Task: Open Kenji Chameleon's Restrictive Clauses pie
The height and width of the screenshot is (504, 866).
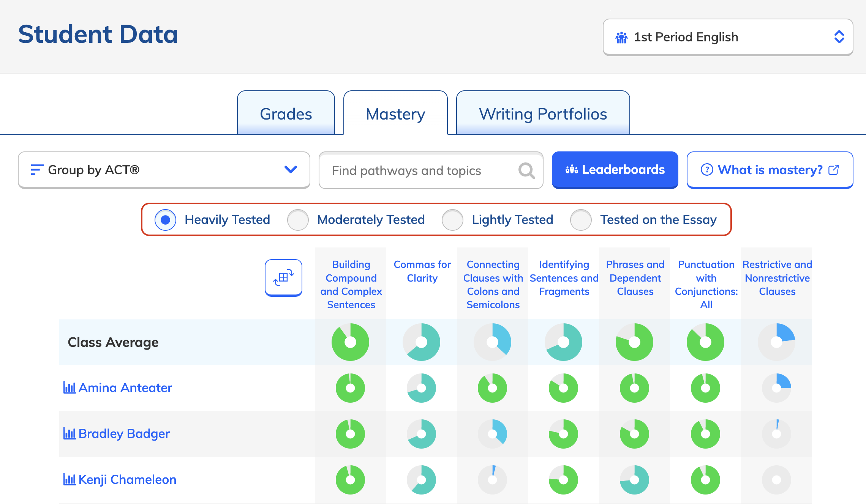Action: 776,480
